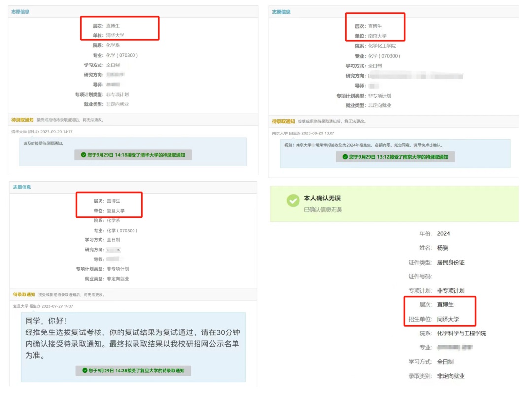This screenshot has width=532, height=399.
Task: Click 待录取通知 label in the Nanjing panel
Action: click(284, 121)
